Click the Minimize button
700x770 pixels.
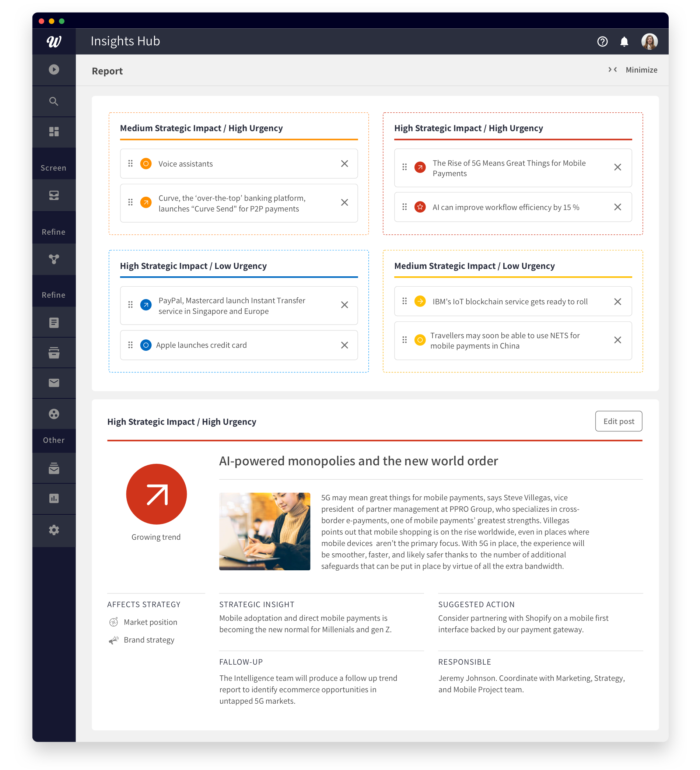tap(633, 70)
